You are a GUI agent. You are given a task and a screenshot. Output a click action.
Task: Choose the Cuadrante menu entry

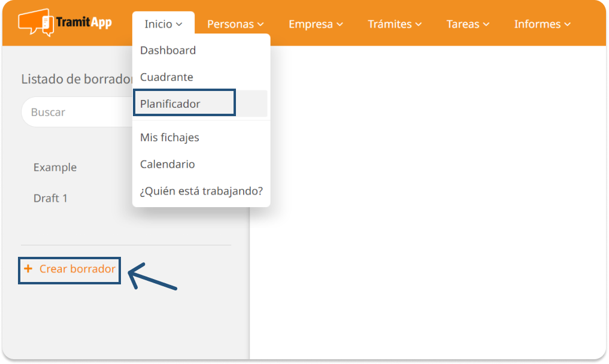(166, 77)
